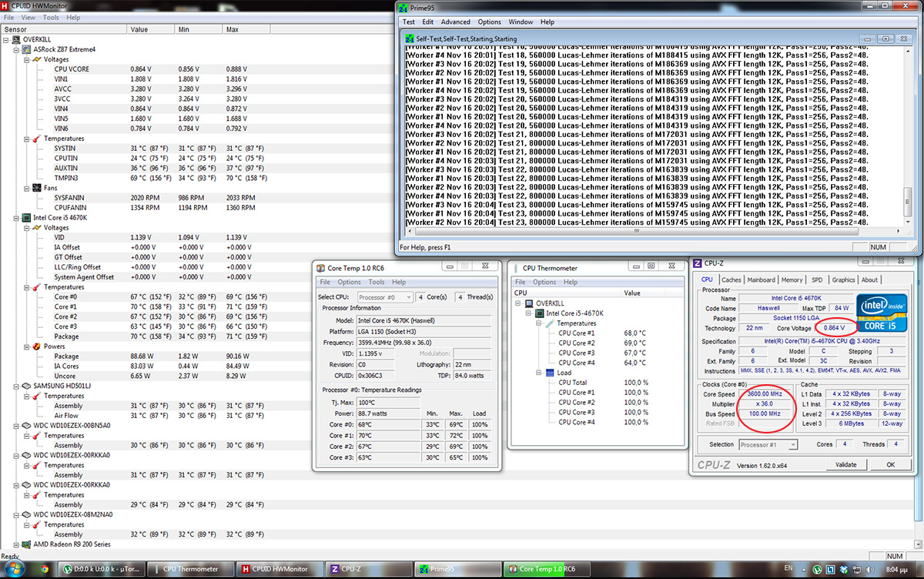Expand the AMD Radeon R9 200 Series node
Screen dimensions: 924x579
[17, 544]
